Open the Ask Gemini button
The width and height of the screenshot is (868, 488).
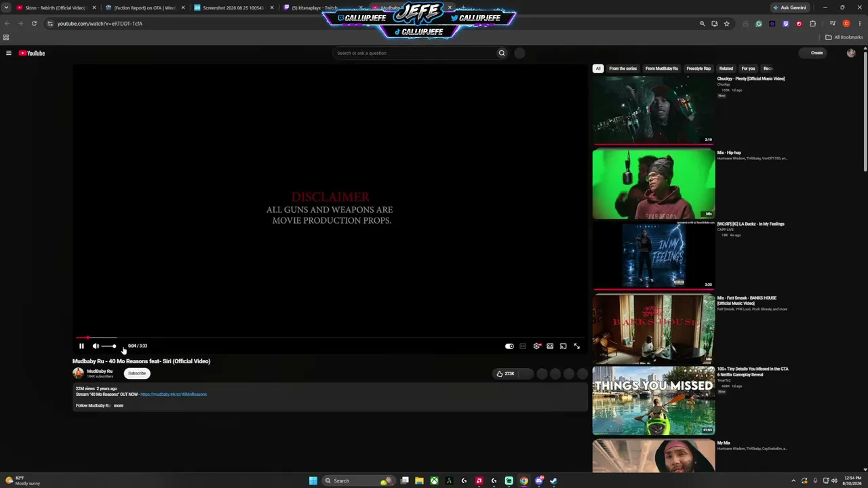[x=789, y=7]
